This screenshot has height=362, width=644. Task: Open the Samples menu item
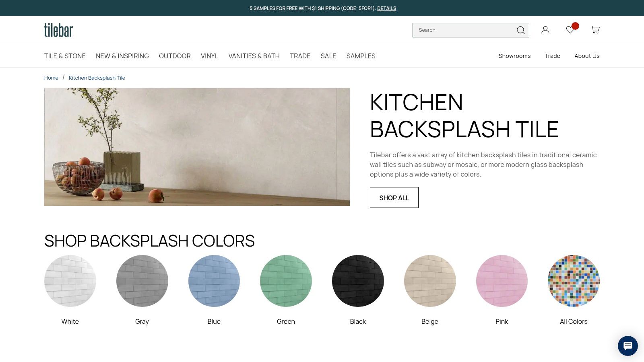[361, 56]
